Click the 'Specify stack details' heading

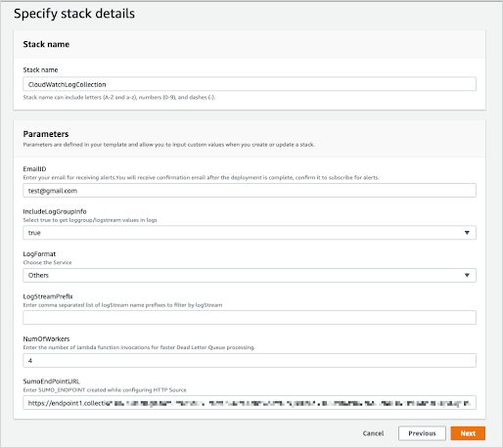click(x=74, y=14)
